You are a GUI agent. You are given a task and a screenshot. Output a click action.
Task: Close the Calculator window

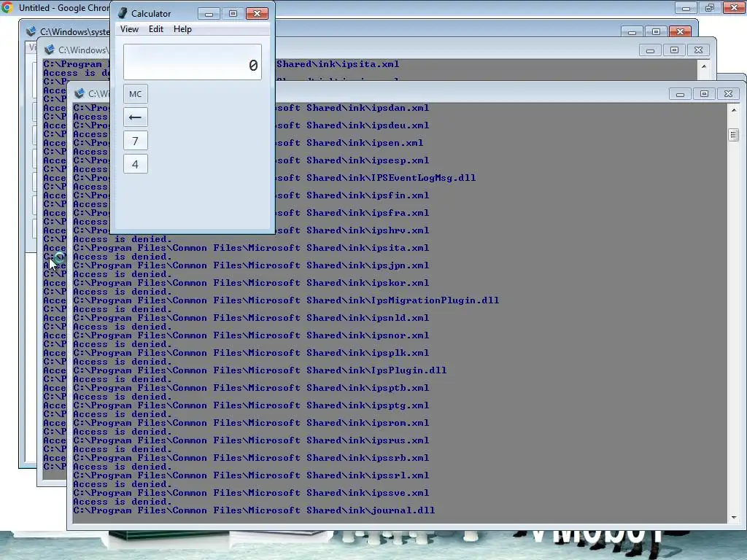tap(258, 14)
